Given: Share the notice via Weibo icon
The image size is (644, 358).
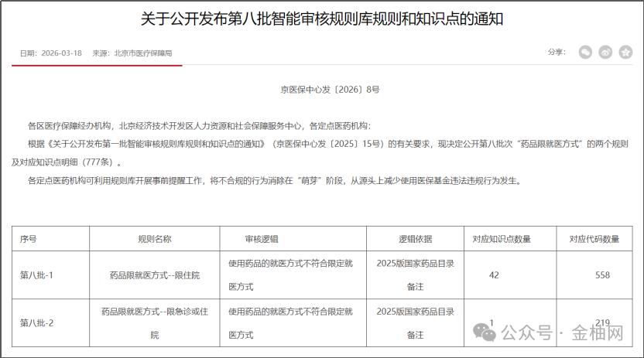Looking at the screenshot, I should coord(606,53).
